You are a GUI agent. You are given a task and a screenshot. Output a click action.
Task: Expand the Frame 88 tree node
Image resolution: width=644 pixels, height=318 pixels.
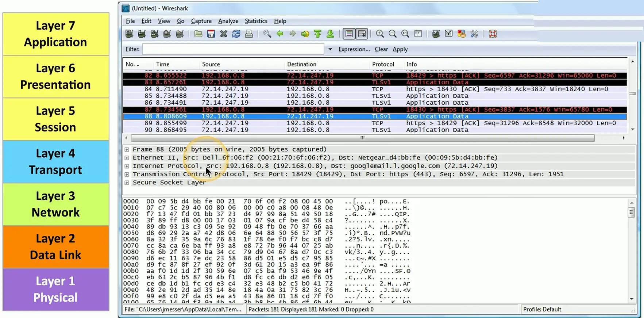click(127, 149)
